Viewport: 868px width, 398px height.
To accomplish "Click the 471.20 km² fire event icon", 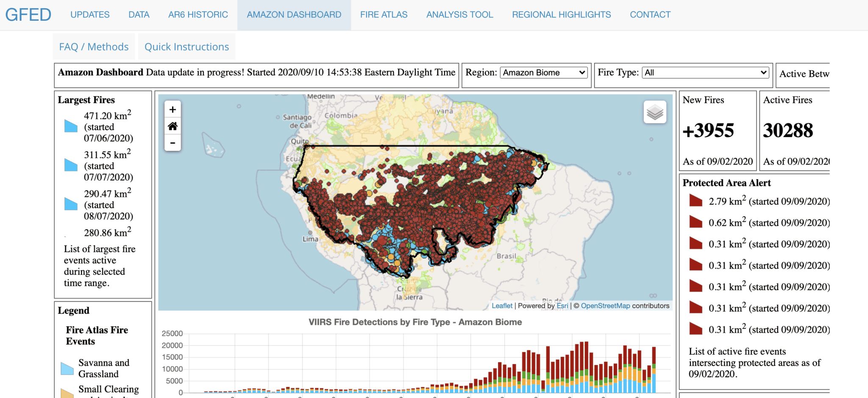I will [x=70, y=126].
